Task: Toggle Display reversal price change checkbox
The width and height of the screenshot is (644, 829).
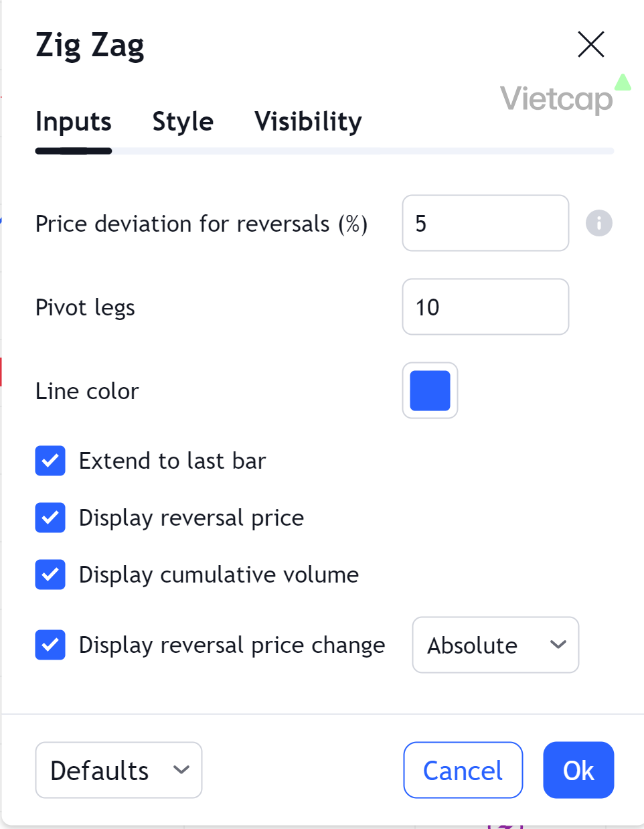Action: (x=50, y=645)
